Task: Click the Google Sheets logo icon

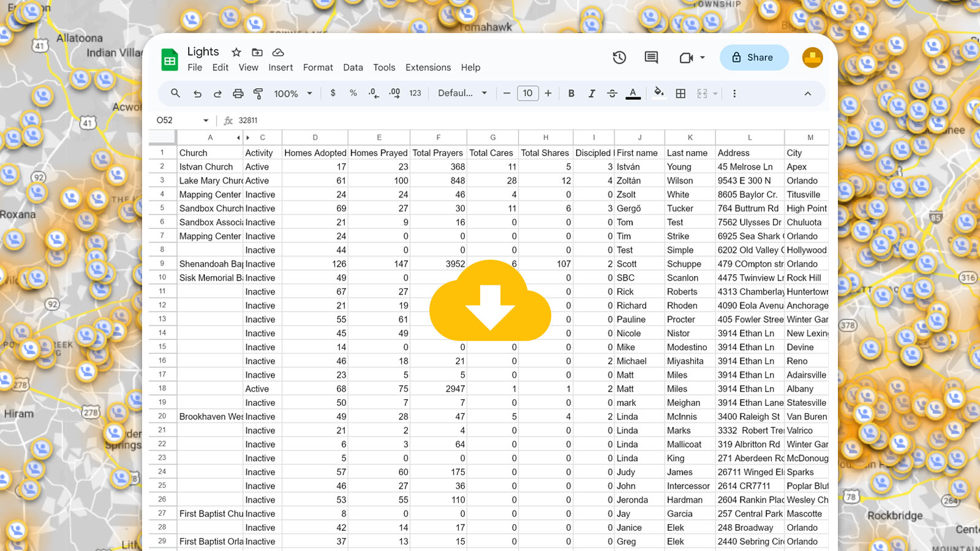Action: click(x=170, y=60)
